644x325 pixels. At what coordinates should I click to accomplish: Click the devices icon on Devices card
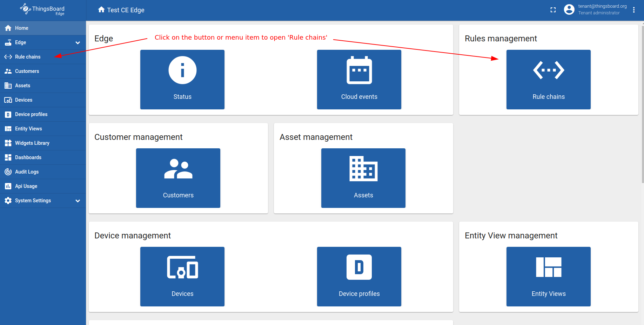pos(182,267)
